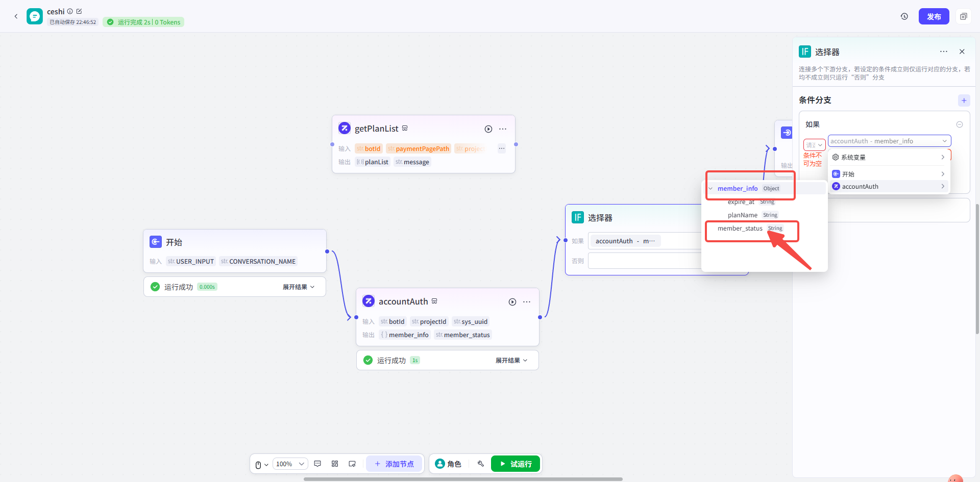Select the 开始 start node icon
This screenshot has height=482, width=980.
(x=156, y=242)
